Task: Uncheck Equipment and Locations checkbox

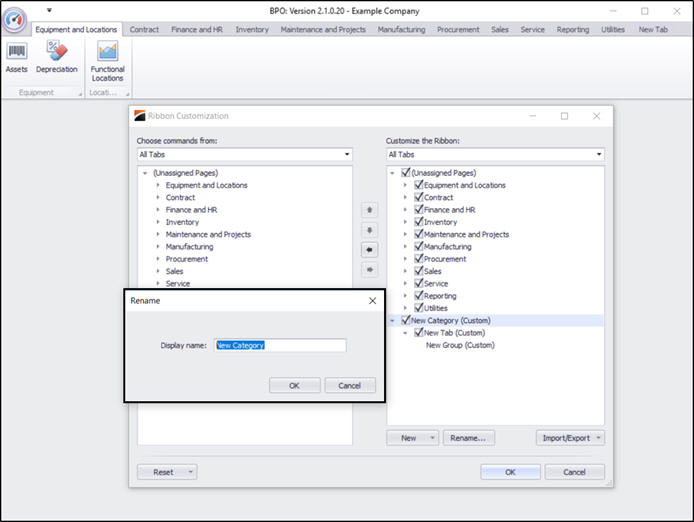Action: point(418,185)
